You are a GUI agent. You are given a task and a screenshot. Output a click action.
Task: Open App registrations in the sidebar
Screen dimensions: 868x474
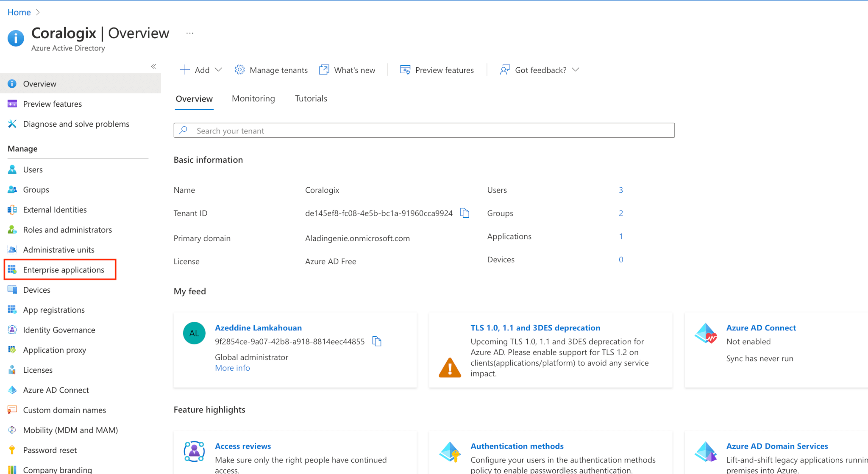pos(54,310)
